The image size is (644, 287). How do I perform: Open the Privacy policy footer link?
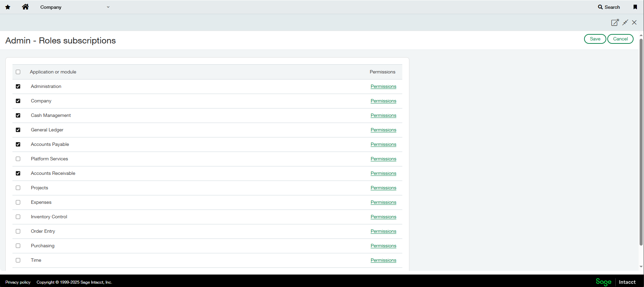point(18,282)
